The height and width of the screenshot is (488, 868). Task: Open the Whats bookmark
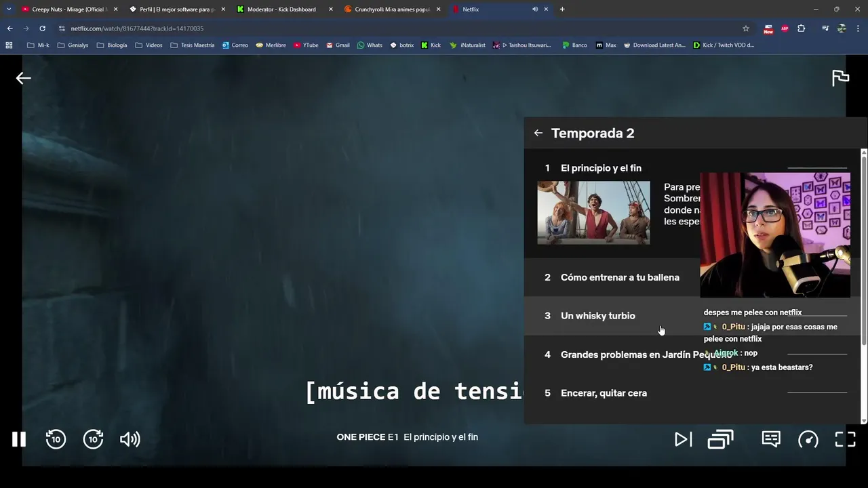(370, 45)
